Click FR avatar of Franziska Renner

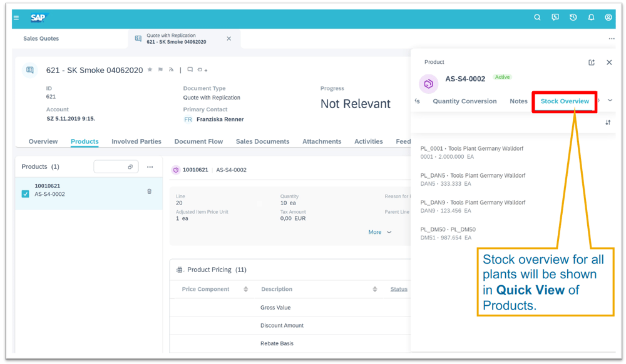(x=188, y=119)
